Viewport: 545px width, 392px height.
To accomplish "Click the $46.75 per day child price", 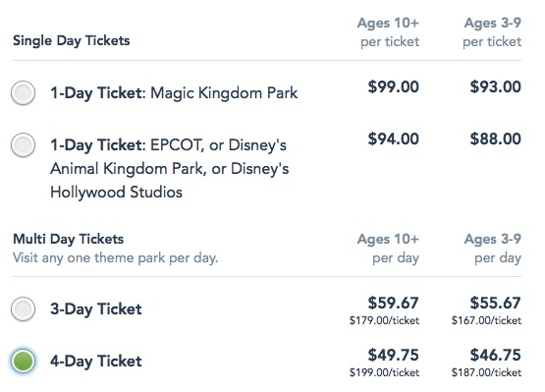I will (x=495, y=355).
